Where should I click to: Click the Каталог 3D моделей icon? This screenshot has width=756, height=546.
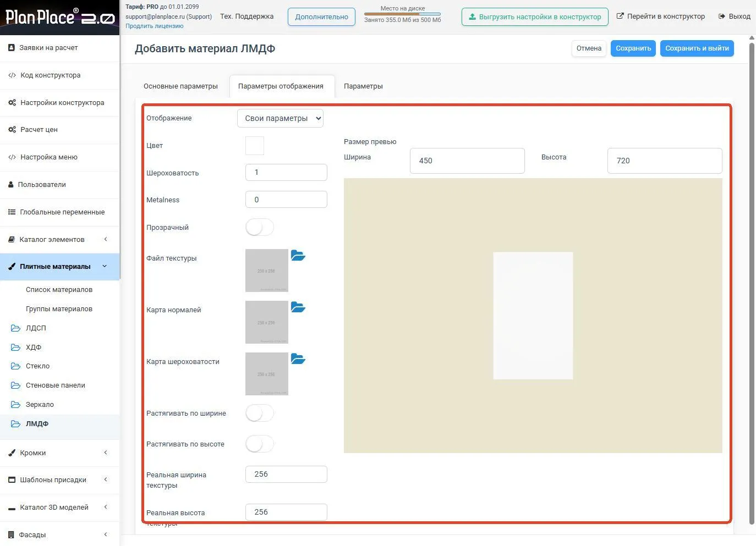pos(12,508)
